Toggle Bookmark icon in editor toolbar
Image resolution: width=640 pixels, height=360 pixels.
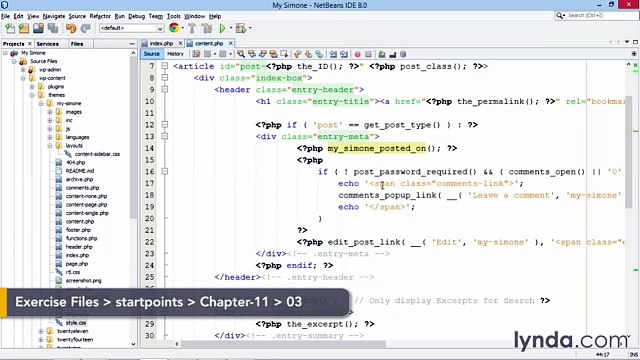319,54
